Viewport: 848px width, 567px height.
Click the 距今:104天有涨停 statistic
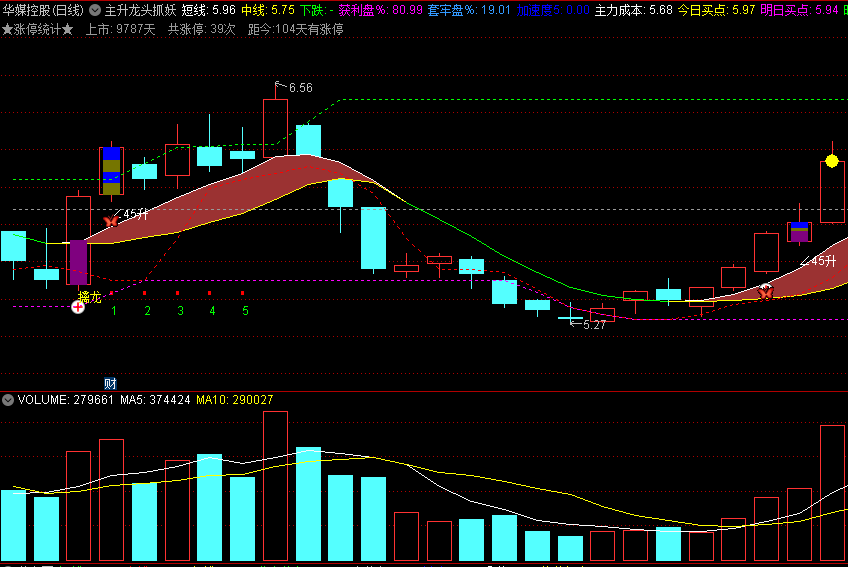296,29
